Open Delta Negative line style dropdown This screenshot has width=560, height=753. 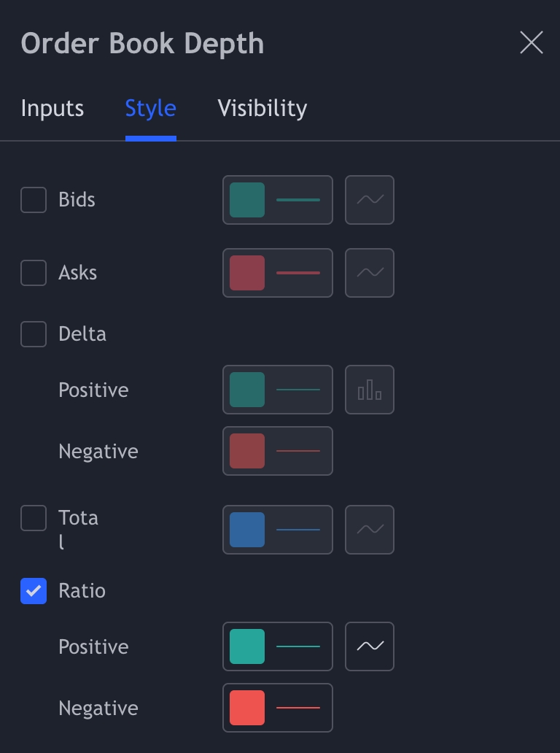[298, 451]
